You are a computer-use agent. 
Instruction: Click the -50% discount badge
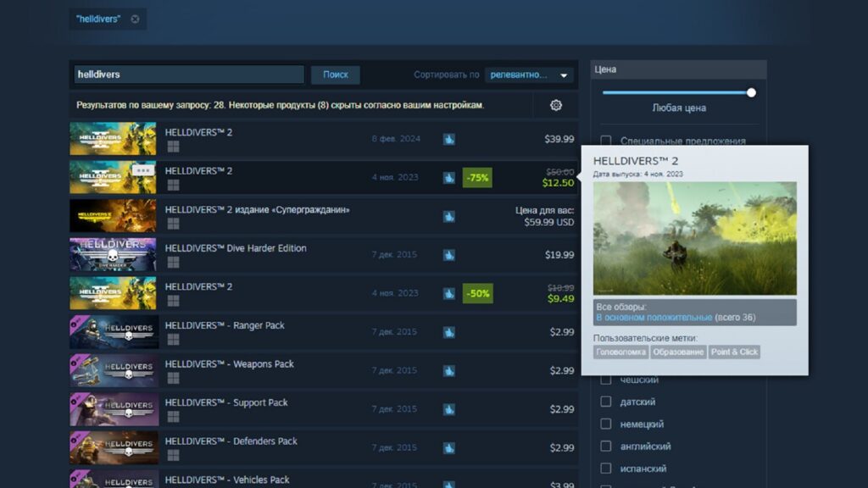click(477, 293)
